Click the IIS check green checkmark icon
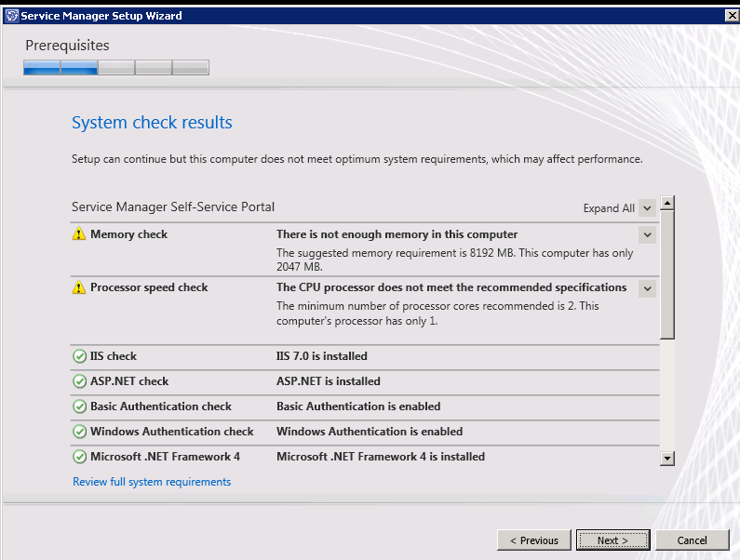 tap(79, 356)
